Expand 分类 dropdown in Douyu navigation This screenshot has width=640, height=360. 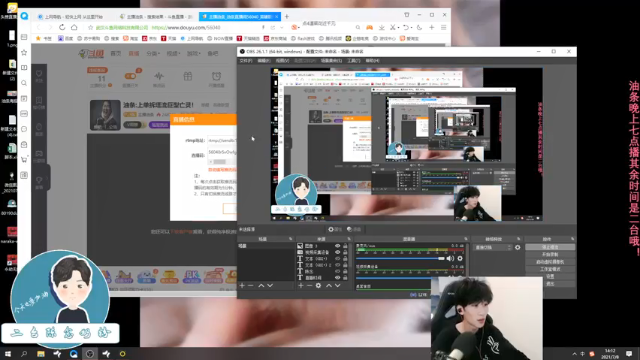(153, 53)
